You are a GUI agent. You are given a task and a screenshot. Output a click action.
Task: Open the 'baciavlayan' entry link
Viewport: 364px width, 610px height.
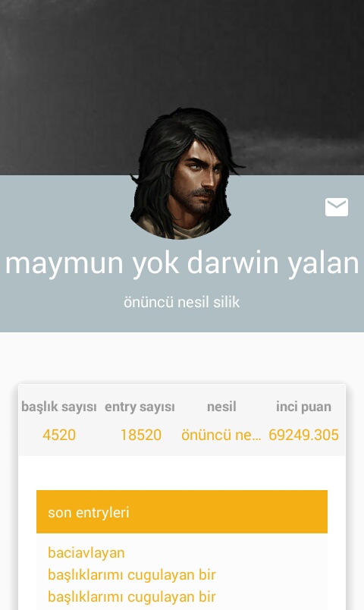(86, 553)
